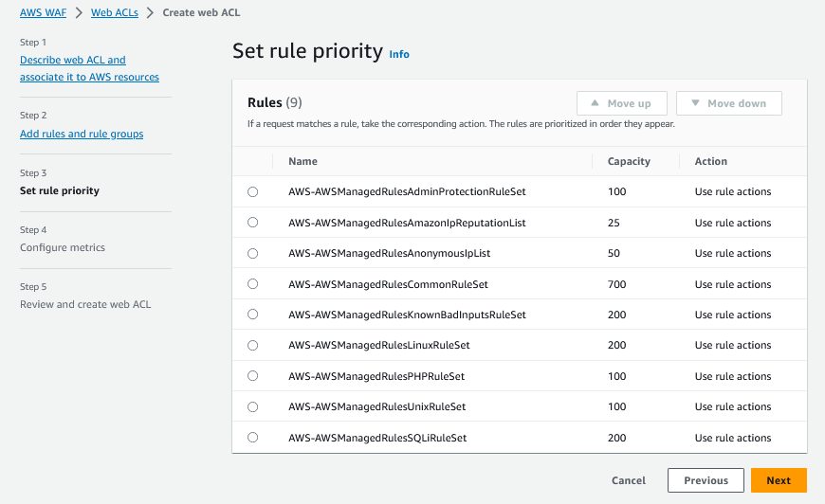This screenshot has width=825, height=504.
Task: Select the UnixRuleSet radio button
Action: [x=252, y=406]
